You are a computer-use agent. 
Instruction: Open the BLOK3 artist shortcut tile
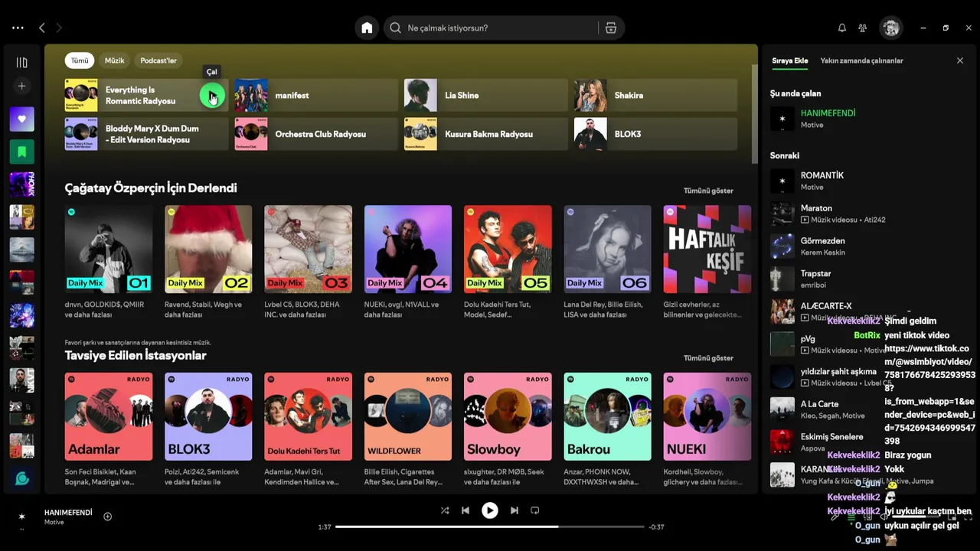tap(656, 134)
